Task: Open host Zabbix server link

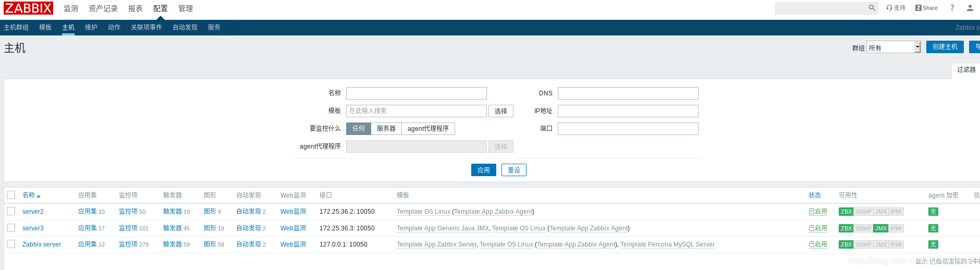Action: click(42, 244)
